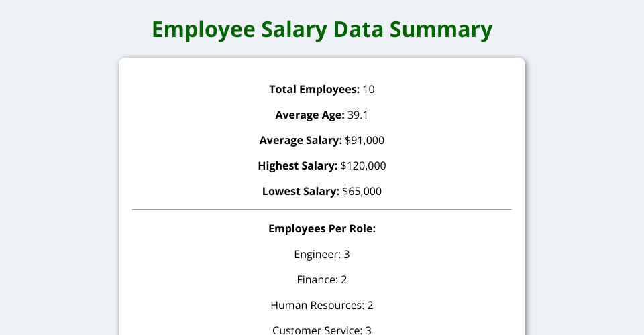Click the Human Resources: 2 entry

[x=322, y=305]
